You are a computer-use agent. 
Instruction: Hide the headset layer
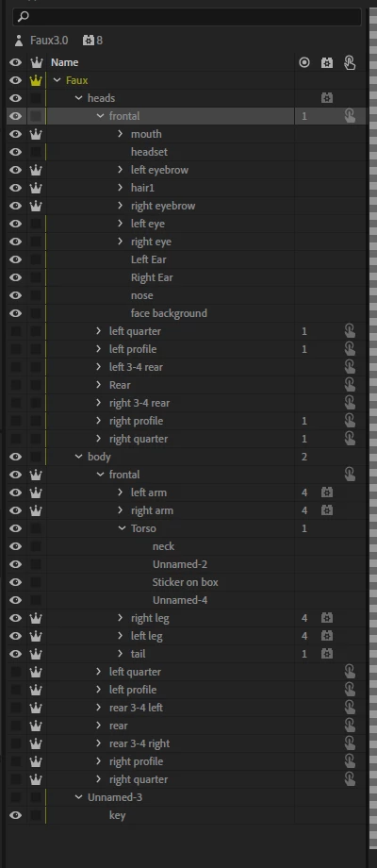point(16,152)
